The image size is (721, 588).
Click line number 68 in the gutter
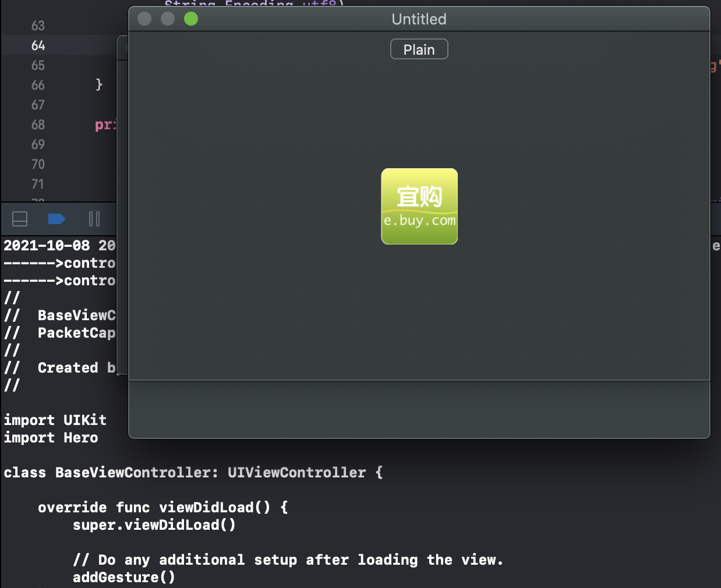coord(38,125)
